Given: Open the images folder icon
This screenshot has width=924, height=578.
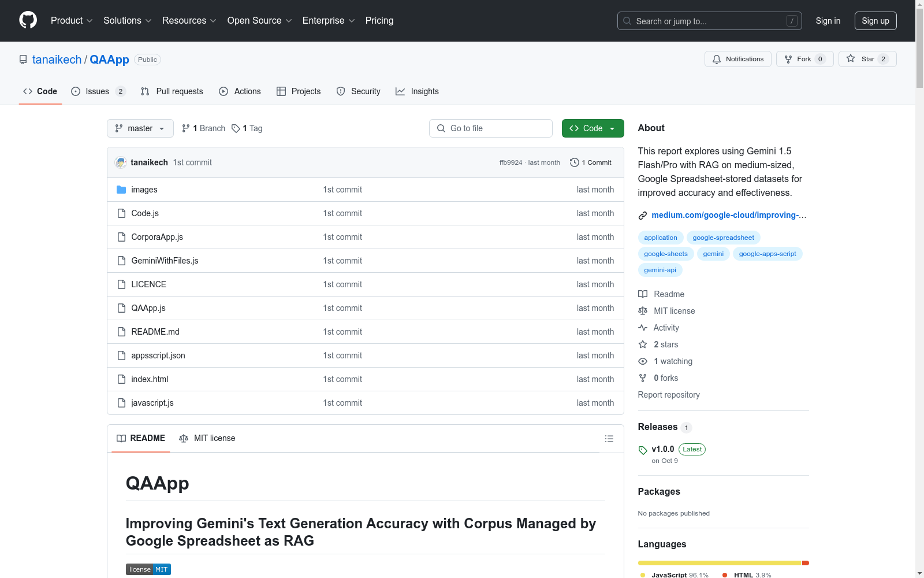Looking at the screenshot, I should (121, 190).
